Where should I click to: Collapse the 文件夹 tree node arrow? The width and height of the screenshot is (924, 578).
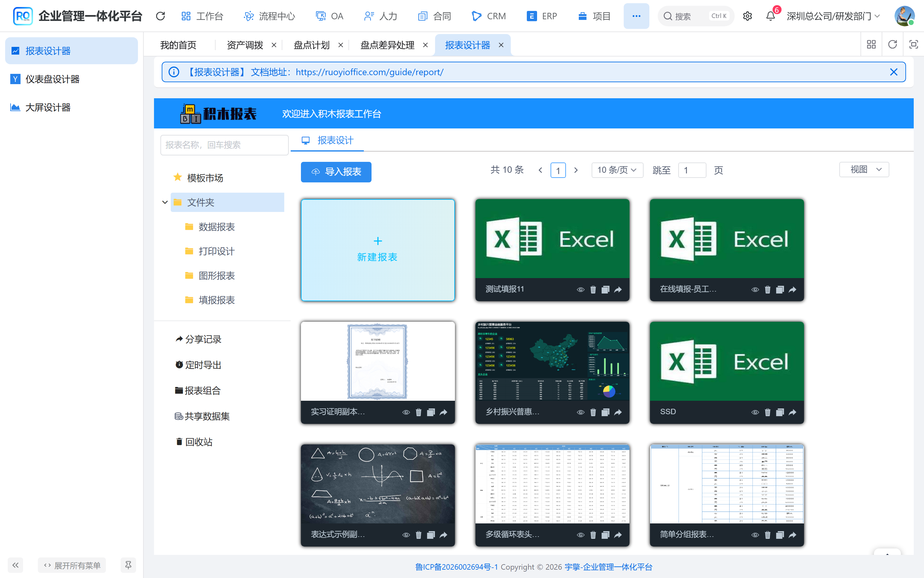165,202
